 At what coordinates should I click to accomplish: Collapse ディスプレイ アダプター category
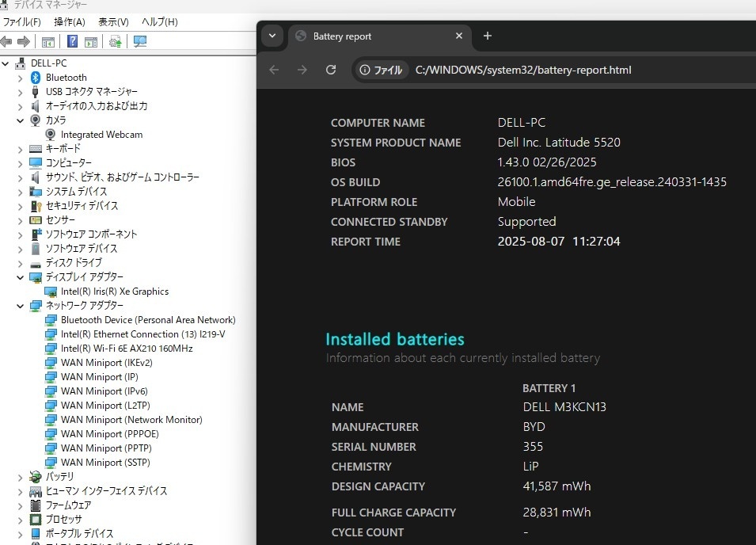point(20,277)
